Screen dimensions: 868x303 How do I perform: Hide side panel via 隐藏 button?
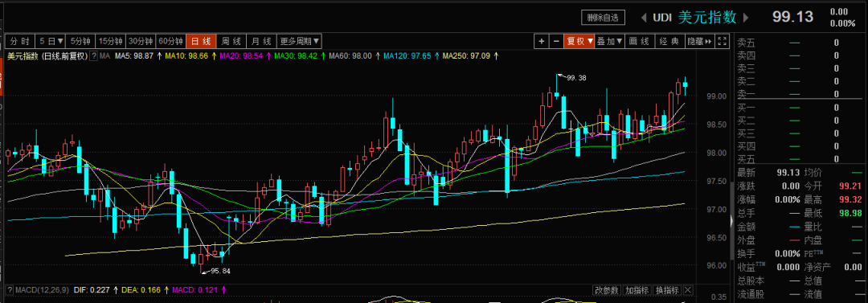(x=700, y=41)
